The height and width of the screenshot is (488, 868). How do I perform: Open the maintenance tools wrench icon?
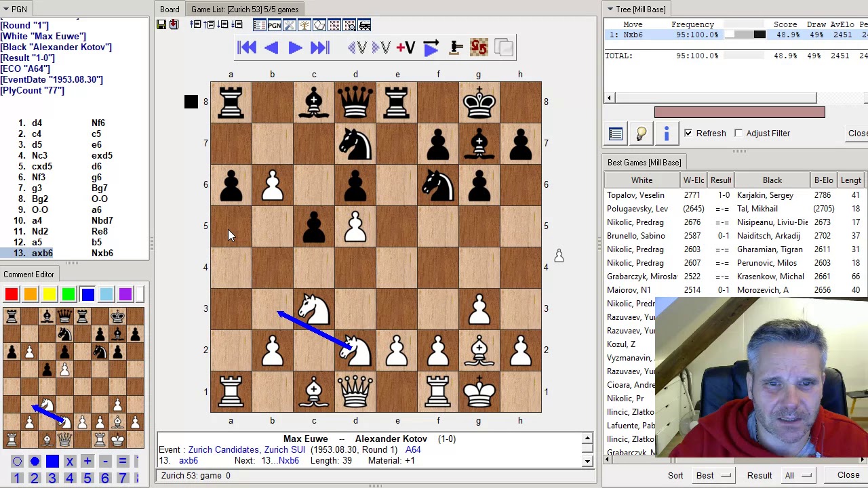pos(289,25)
